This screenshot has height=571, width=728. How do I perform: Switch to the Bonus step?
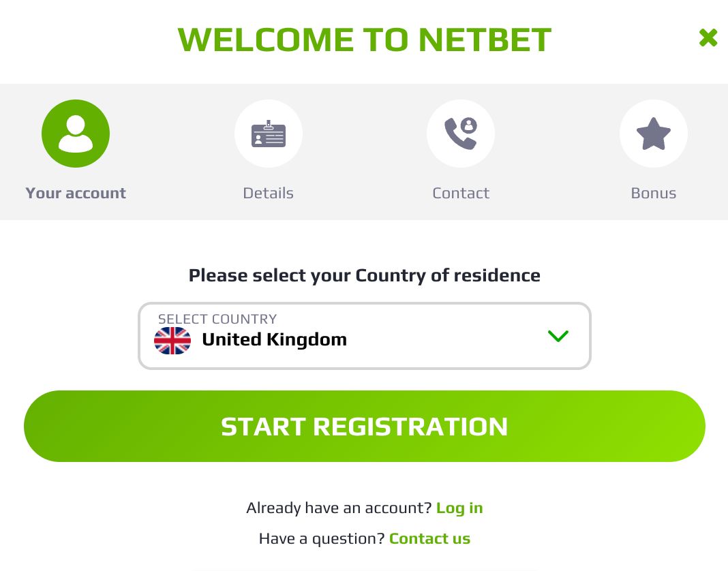(x=654, y=151)
